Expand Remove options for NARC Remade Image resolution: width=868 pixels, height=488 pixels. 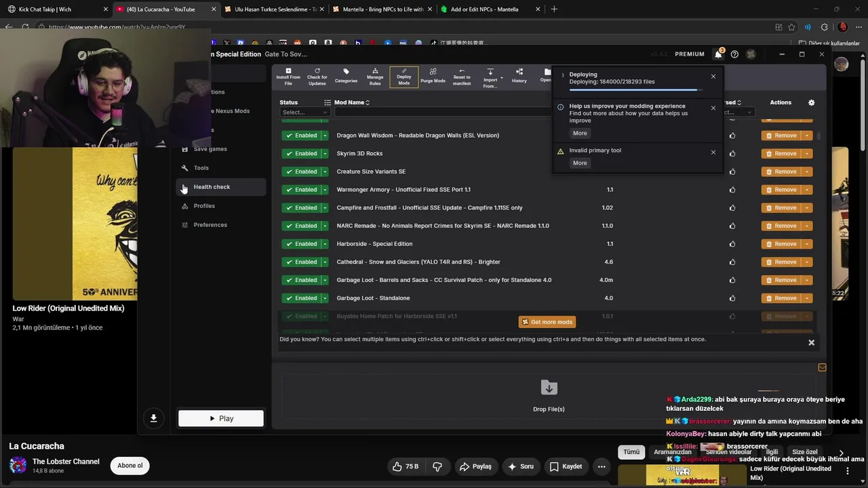tap(807, 226)
